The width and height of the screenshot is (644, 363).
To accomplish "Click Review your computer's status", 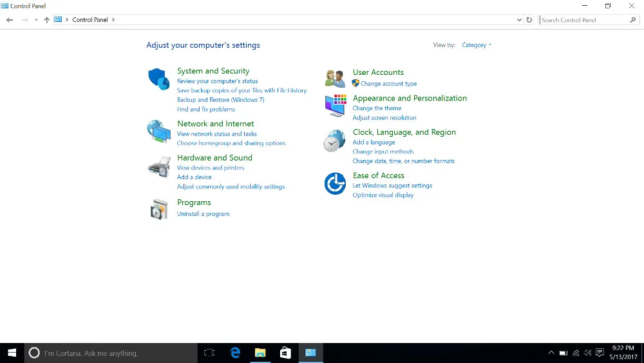I will 217,81.
